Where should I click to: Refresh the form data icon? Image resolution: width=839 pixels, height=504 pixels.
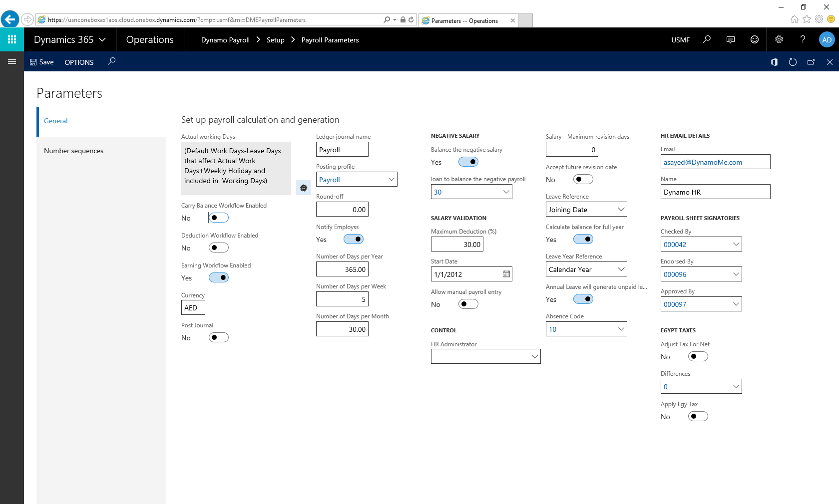coord(793,62)
